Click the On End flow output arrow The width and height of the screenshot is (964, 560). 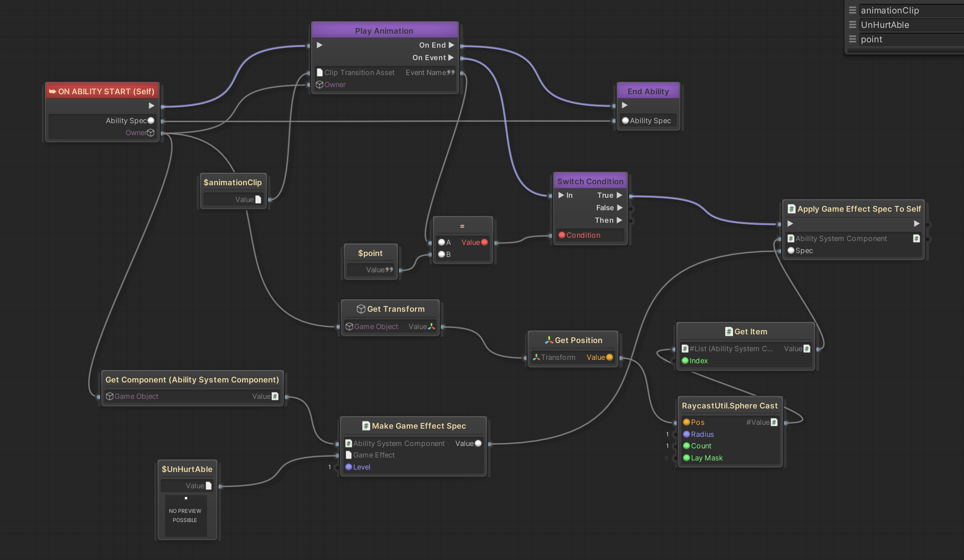(x=451, y=45)
